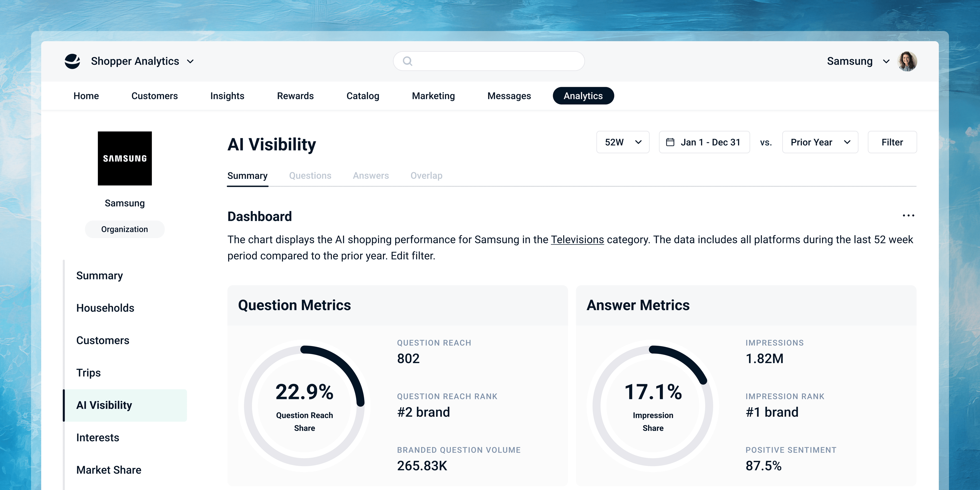Switch to the Overlap tab

point(426,176)
